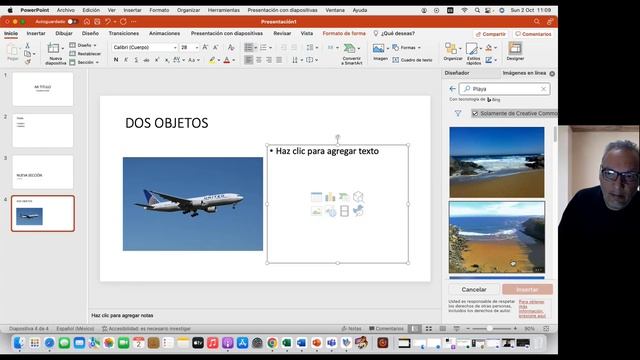640x360 pixels.
Task: Click the zoom slider in status bar
Action: (x=491, y=329)
